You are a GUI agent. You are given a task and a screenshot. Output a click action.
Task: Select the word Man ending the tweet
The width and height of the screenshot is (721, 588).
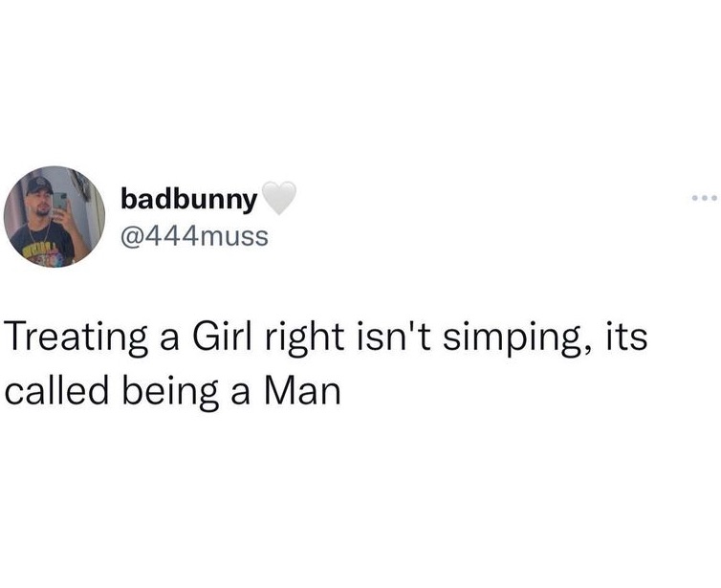pyautogui.click(x=302, y=391)
